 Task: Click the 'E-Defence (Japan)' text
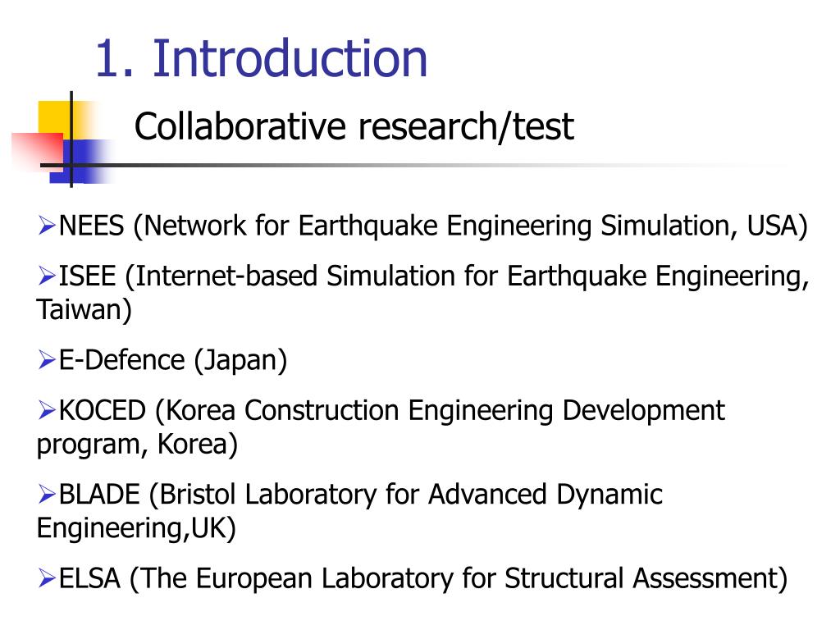pyautogui.click(x=173, y=361)
